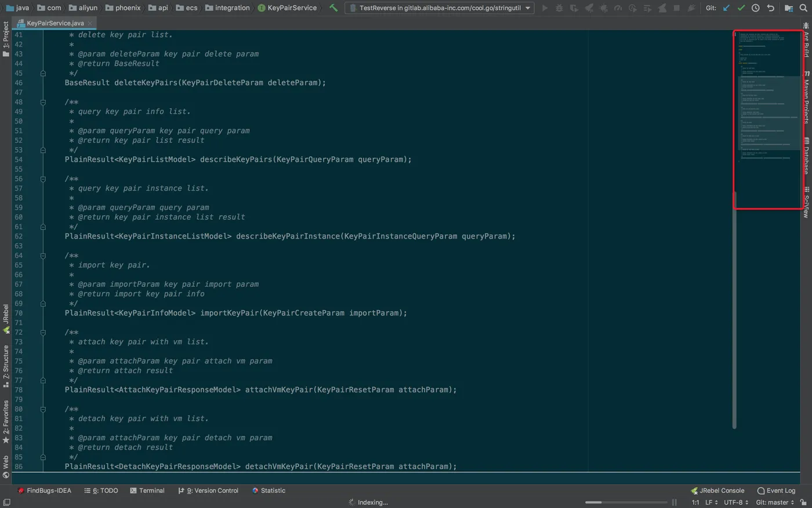The width and height of the screenshot is (812, 508).
Task: Toggle the Z: Structure tool window
Action: click(x=6, y=366)
